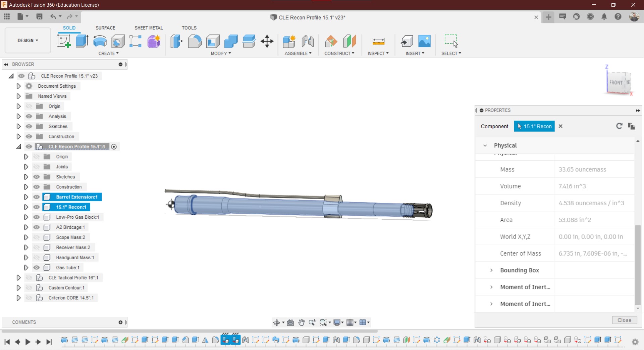644x350 pixels.
Task: Expand CLE Tactical Profile 16":1 node
Action: tap(18, 278)
